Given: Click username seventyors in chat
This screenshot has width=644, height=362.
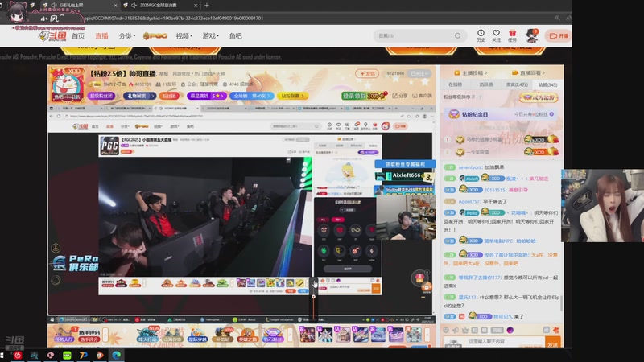Looking at the screenshot, I should pos(470,167).
